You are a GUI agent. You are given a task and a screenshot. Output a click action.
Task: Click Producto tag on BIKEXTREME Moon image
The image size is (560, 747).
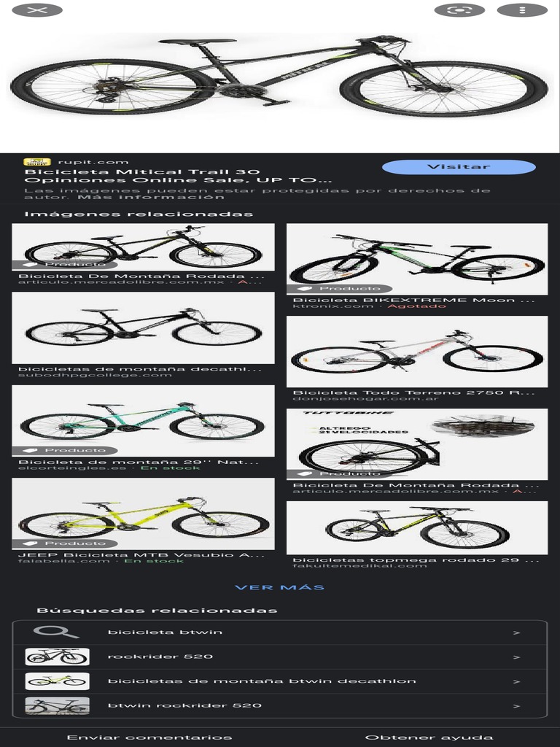point(340,288)
